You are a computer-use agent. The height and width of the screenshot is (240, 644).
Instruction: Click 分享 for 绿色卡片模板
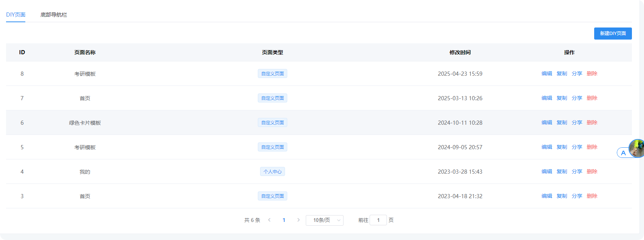[x=577, y=122]
